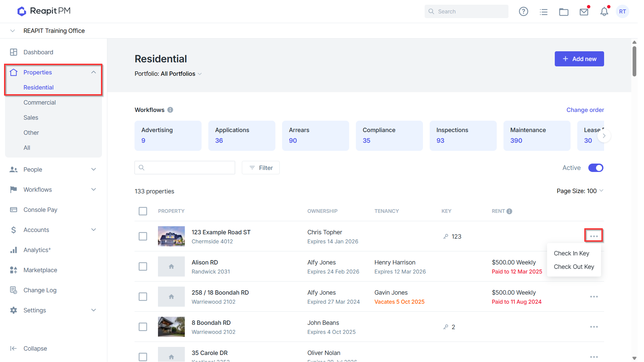Viewport: 644px width, 362px height.
Task: Open more options for 258 / 18 Boondah RD
Action: [x=594, y=297]
